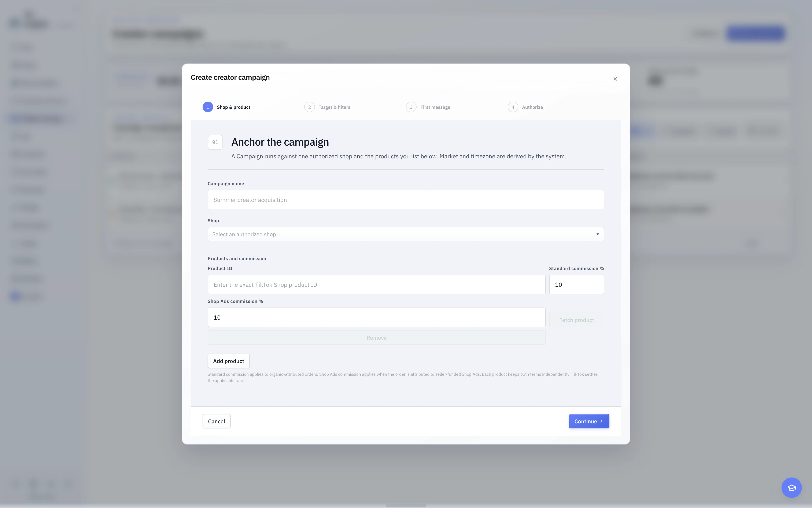Open the Select an authorized shop dropdown
Screen dimensions: 812x508
pos(406,234)
